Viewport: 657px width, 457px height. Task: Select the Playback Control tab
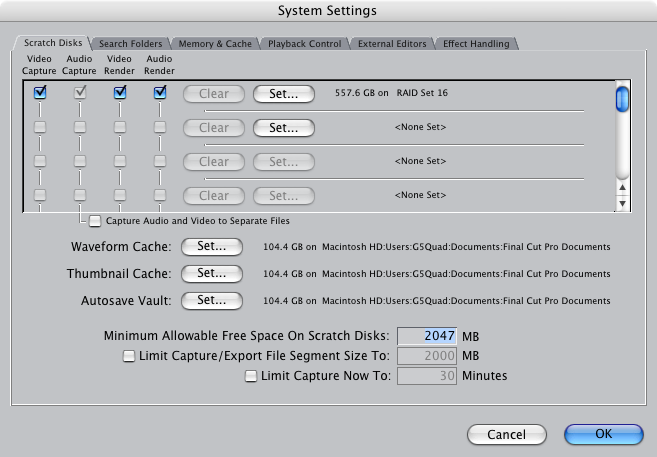[304, 44]
